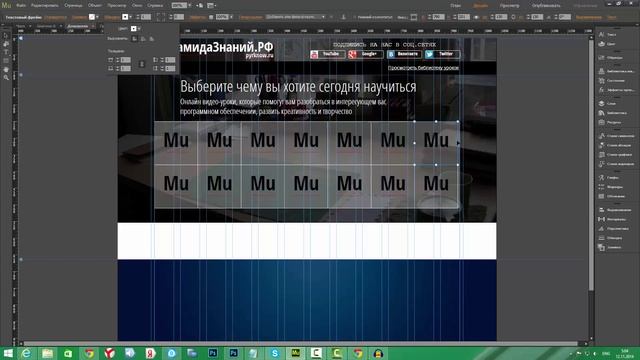Click the YouTube button on page

[x=328, y=54]
